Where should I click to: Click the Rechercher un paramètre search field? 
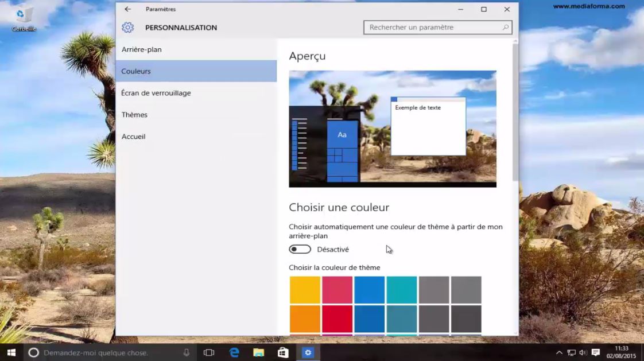pos(430,27)
